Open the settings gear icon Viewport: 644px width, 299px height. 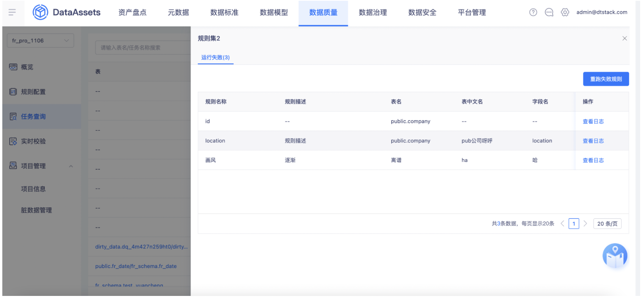565,12
